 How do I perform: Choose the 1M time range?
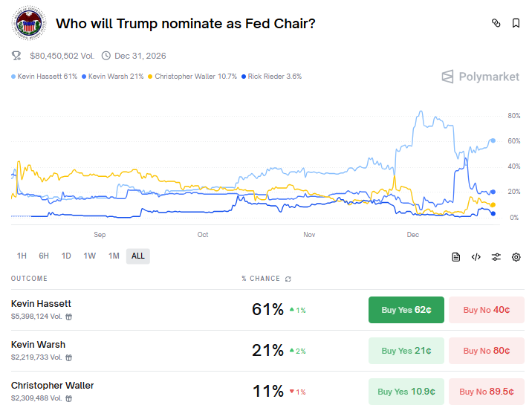click(x=114, y=256)
